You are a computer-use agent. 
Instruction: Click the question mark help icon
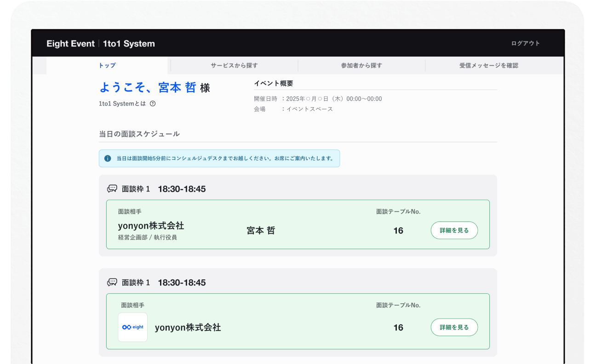(153, 104)
